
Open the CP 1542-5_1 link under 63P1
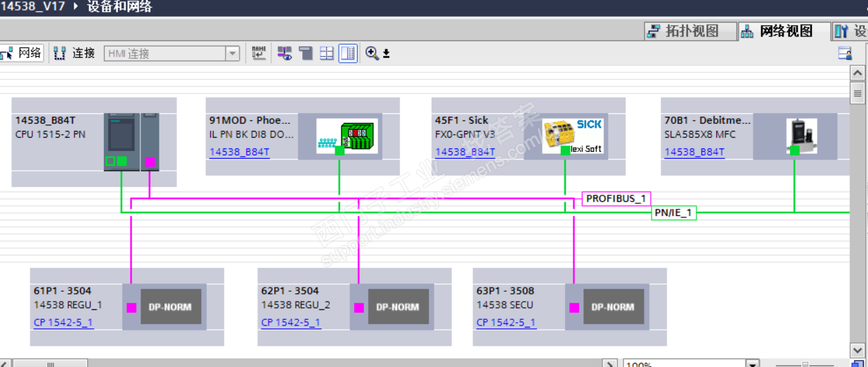(x=506, y=323)
